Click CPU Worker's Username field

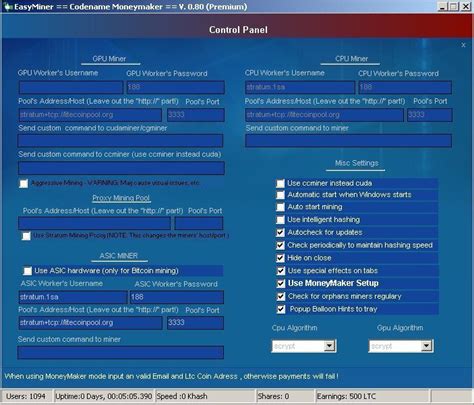[300, 88]
